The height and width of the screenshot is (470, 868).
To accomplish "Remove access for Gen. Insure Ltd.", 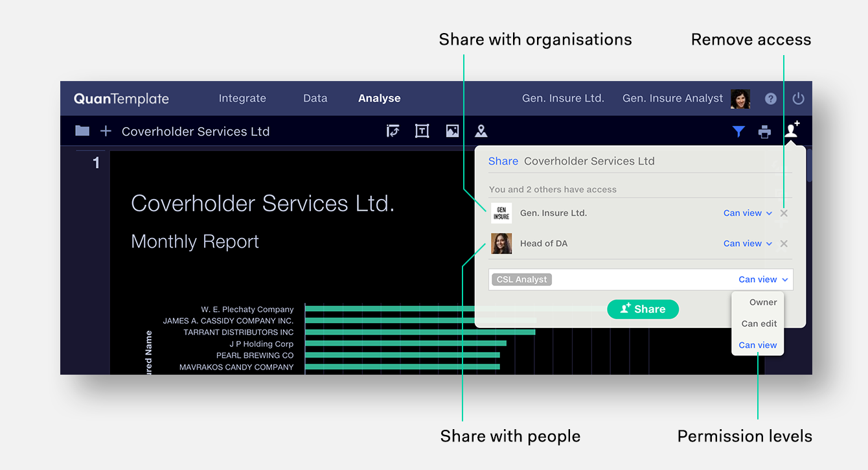I will (x=784, y=213).
